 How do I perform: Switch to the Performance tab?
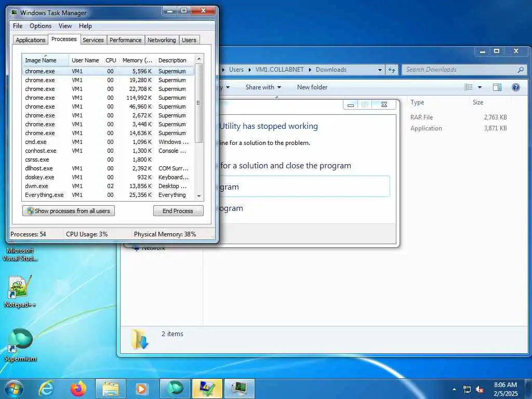(x=126, y=40)
